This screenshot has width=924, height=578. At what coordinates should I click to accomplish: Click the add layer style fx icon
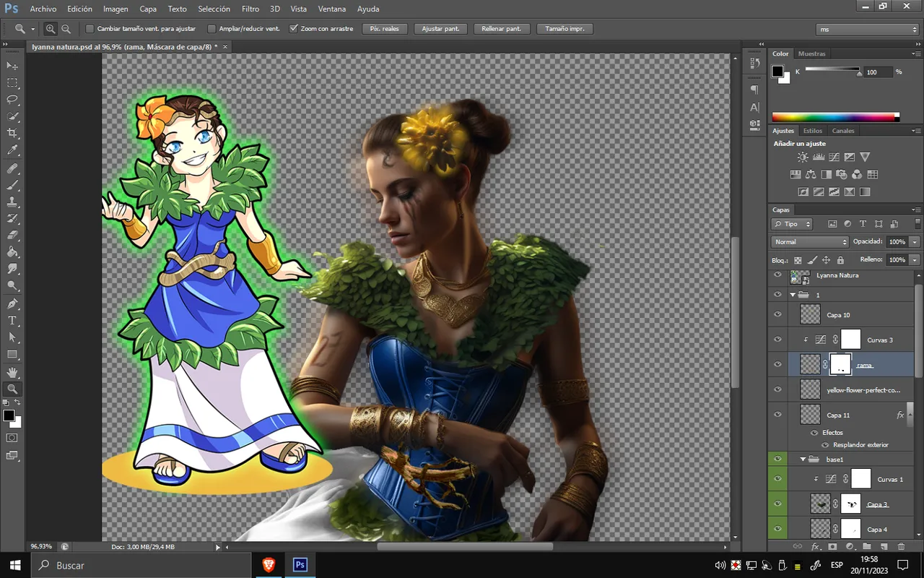point(816,547)
